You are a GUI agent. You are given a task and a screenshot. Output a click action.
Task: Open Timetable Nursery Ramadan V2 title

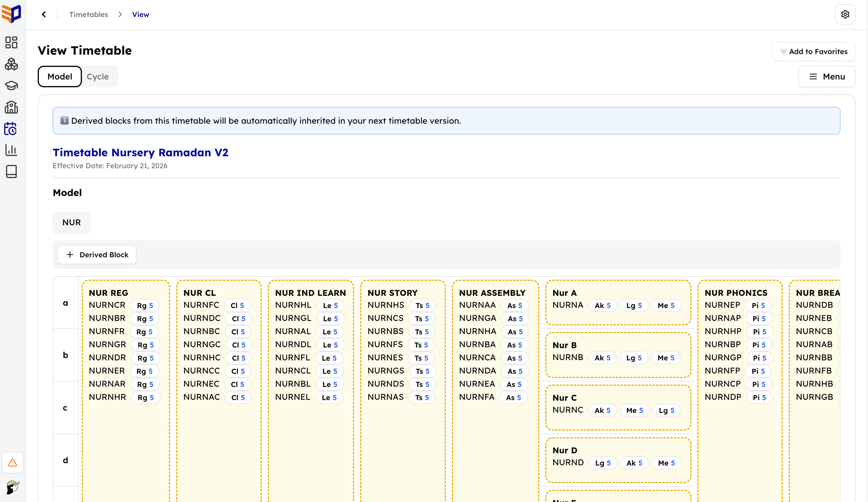pyautogui.click(x=140, y=152)
